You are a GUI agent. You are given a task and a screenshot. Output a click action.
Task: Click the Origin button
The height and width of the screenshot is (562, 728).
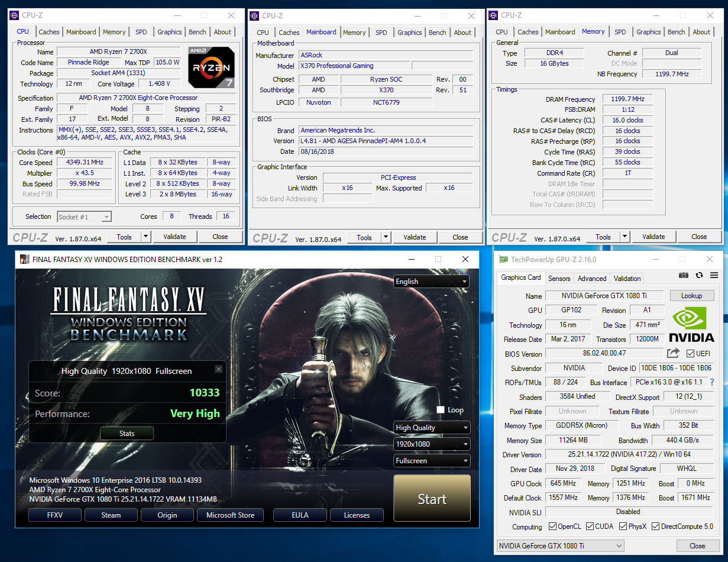coord(167,515)
